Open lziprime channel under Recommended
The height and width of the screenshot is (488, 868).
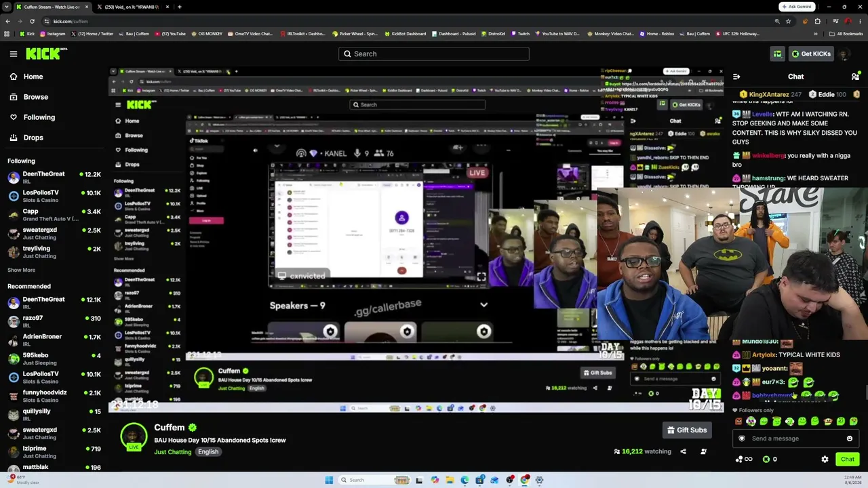coord(54,451)
